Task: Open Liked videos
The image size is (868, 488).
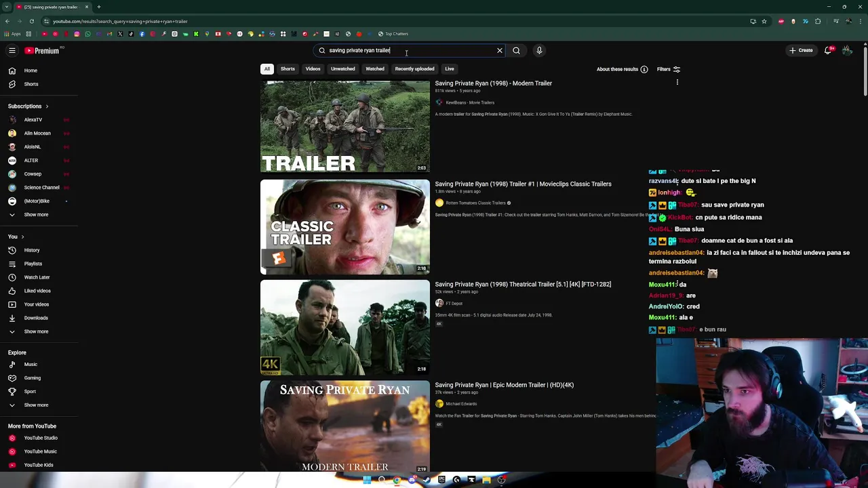Action: click(x=39, y=291)
